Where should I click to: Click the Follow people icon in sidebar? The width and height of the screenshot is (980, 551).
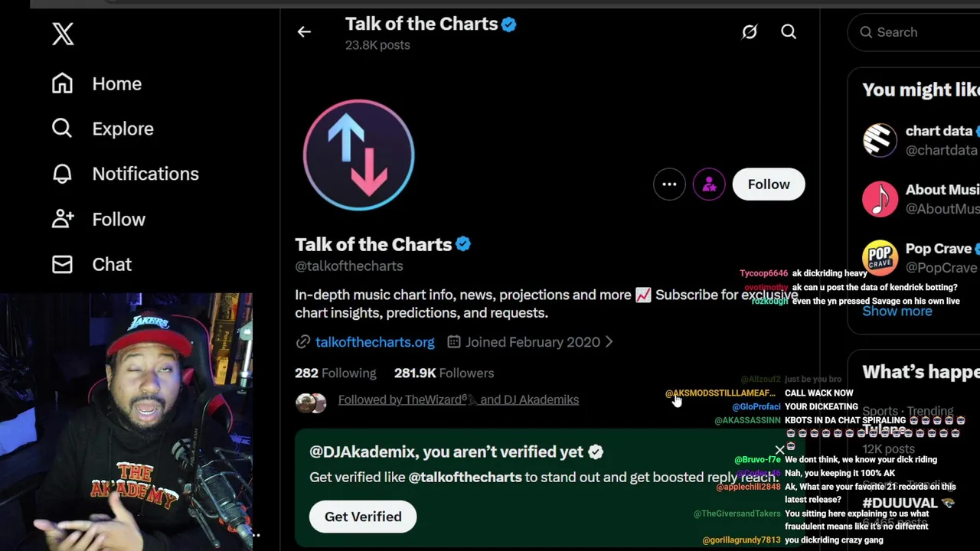pyautogui.click(x=62, y=219)
